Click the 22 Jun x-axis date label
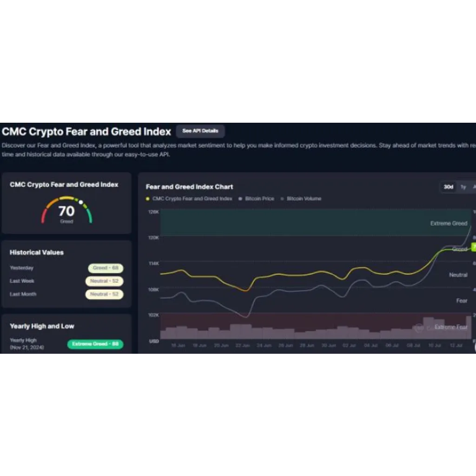 point(243,345)
